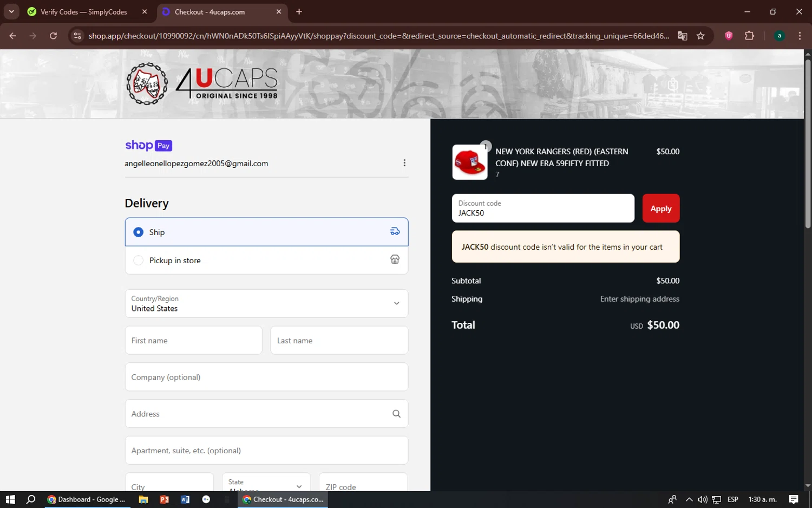Select Pickup in store option
Image resolution: width=812 pixels, height=508 pixels.
click(x=266, y=260)
